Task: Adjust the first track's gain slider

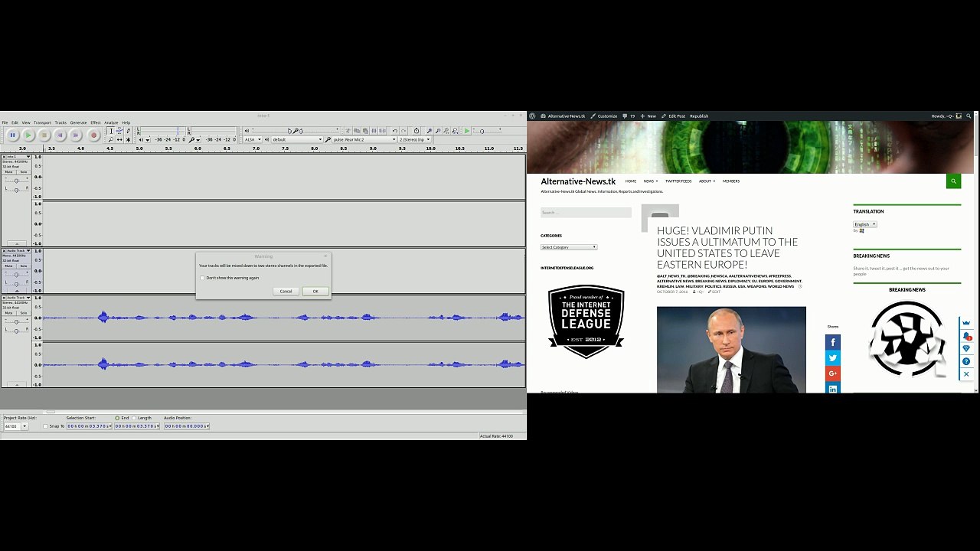Action: tap(16, 181)
